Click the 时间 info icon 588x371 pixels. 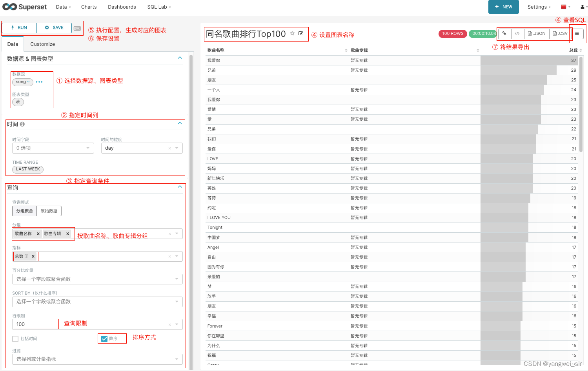point(22,124)
